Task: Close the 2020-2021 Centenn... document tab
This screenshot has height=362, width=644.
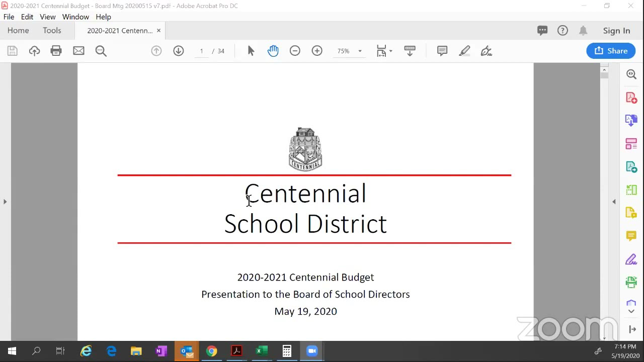Action: coord(158,31)
